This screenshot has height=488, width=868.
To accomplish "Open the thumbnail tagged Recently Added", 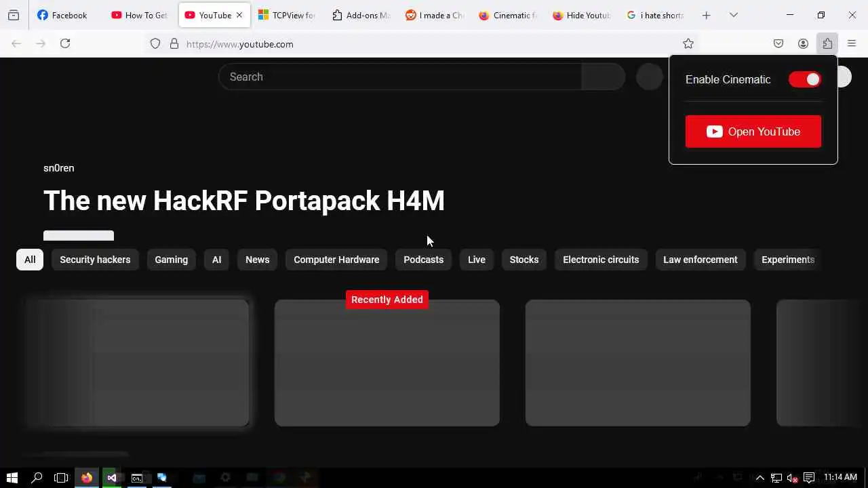I will tap(387, 363).
